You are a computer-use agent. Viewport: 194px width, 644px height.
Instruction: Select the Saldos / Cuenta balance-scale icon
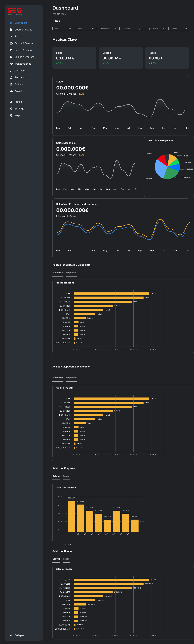click(11, 43)
